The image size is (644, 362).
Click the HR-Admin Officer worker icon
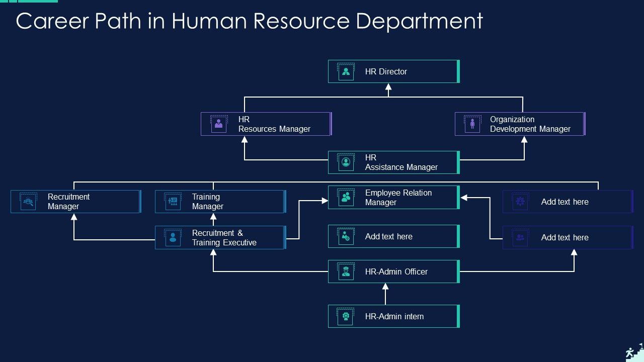(345, 271)
